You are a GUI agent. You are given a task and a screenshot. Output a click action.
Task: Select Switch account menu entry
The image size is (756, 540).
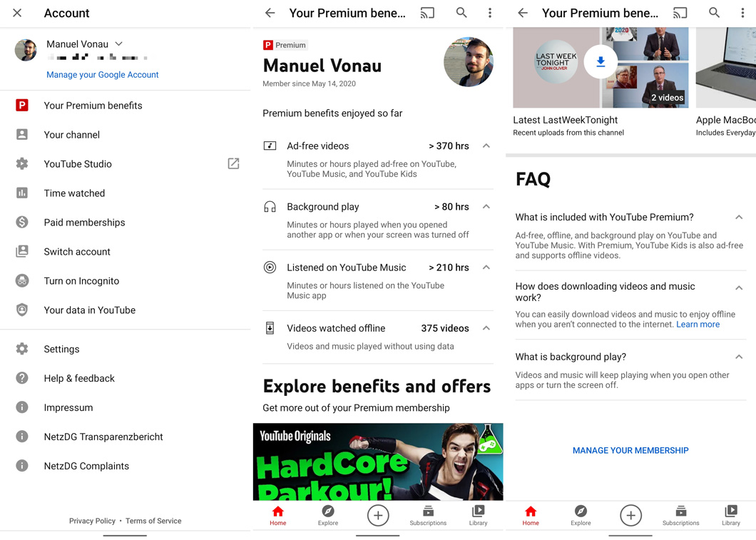tap(125, 252)
